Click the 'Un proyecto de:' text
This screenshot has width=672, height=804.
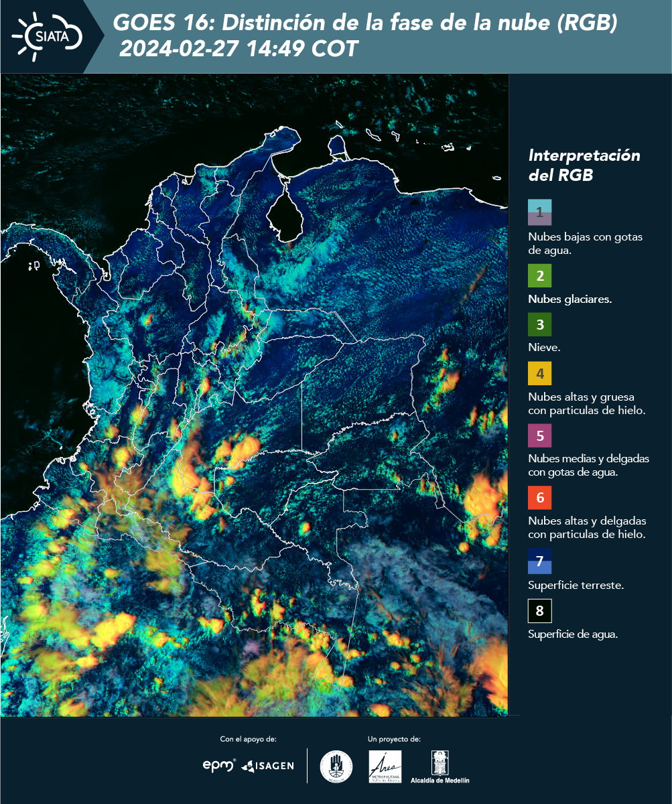coord(394,739)
